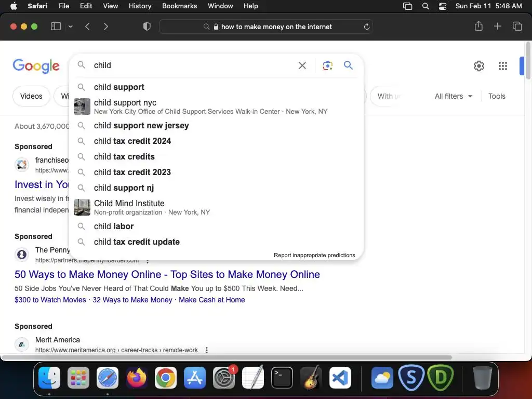Open App Store from the Dock
The image size is (532, 399).
pos(195,378)
